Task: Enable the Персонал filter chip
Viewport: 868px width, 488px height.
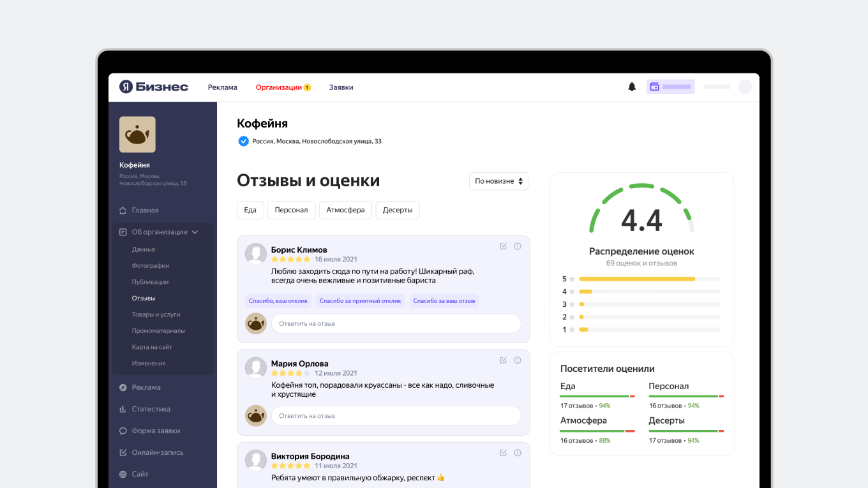Action: 291,210
